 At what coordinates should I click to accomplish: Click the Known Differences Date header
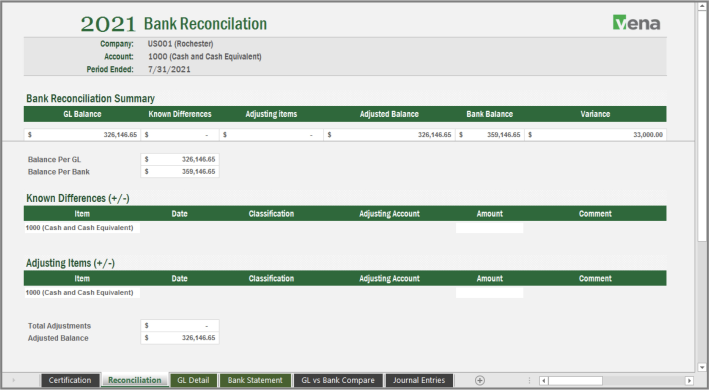tap(180, 214)
